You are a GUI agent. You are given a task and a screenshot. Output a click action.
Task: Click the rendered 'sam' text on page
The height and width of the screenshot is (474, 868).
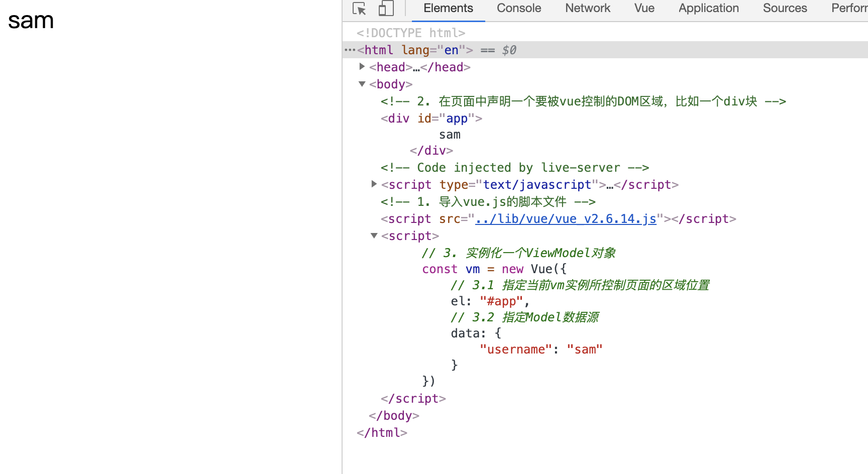(x=31, y=21)
